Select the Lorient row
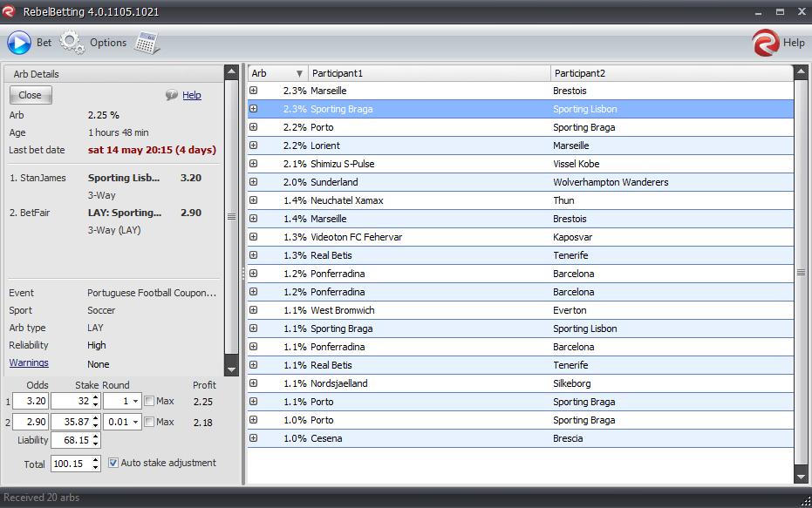Screen dimensions: 812x508 point(521,146)
